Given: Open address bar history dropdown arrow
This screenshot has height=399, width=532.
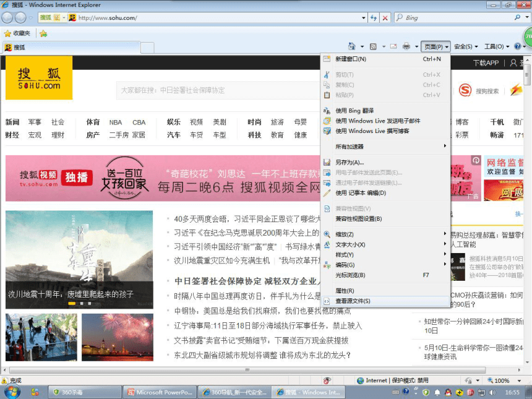Looking at the screenshot, I should tap(363, 18).
